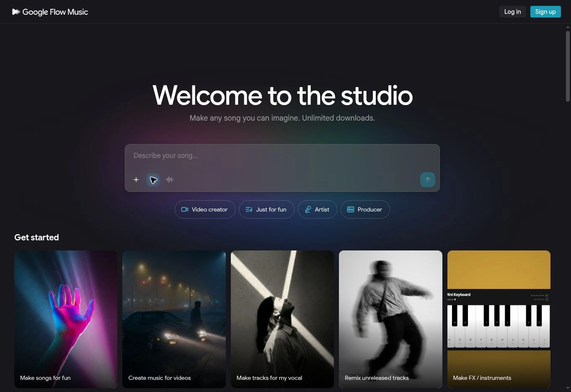Click the Sign up button
Screen dimensions: 571x392
coord(545,12)
